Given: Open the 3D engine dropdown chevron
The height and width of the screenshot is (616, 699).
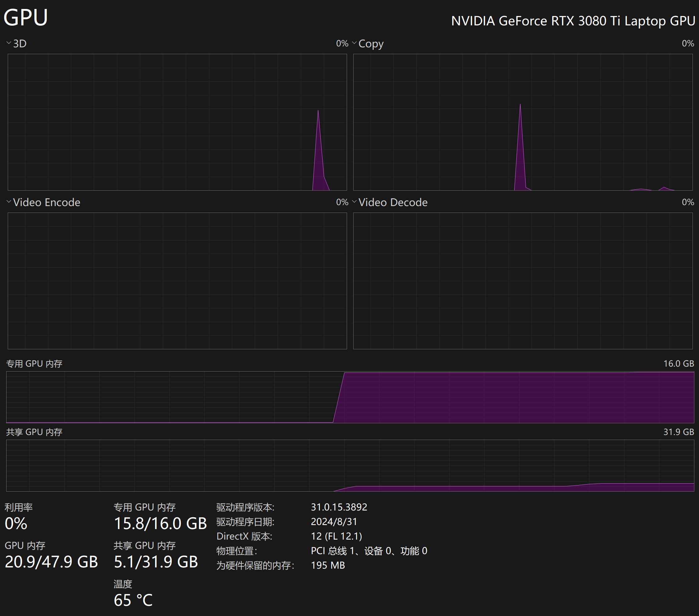Looking at the screenshot, I should point(9,43).
